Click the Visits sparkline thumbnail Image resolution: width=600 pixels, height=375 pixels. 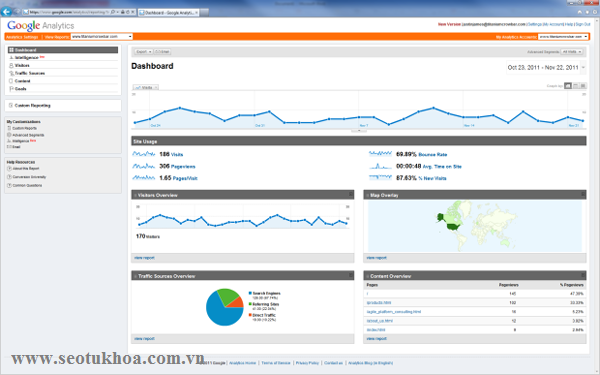[x=144, y=154]
